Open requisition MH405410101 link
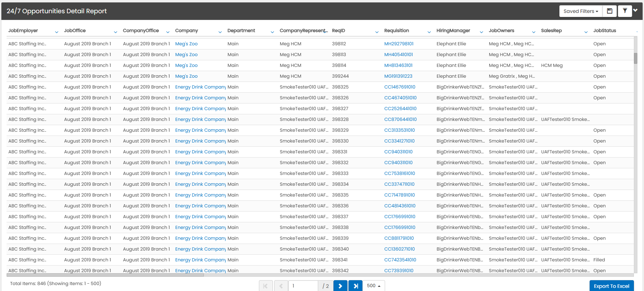The height and width of the screenshot is (291, 644). [x=399, y=55]
